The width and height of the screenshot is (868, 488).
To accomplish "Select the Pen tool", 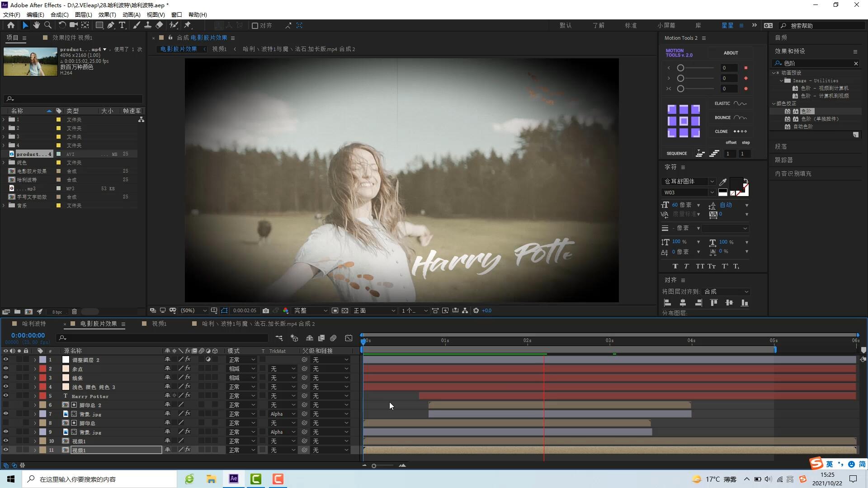I will pos(111,25).
